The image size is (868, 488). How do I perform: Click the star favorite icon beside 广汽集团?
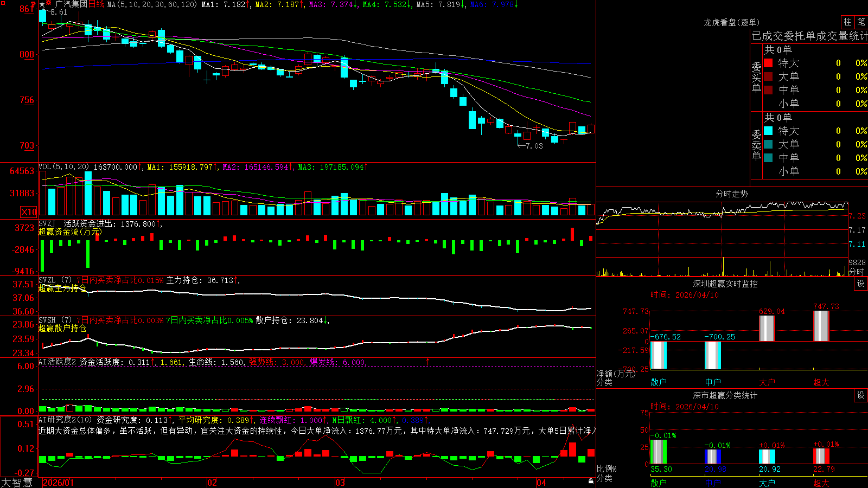(x=42, y=4)
